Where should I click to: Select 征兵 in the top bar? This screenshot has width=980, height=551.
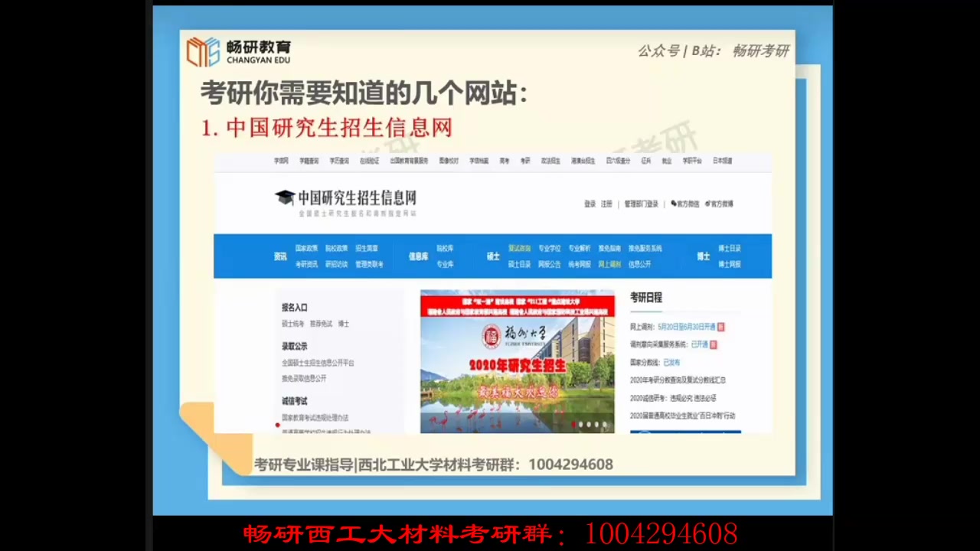pos(646,161)
